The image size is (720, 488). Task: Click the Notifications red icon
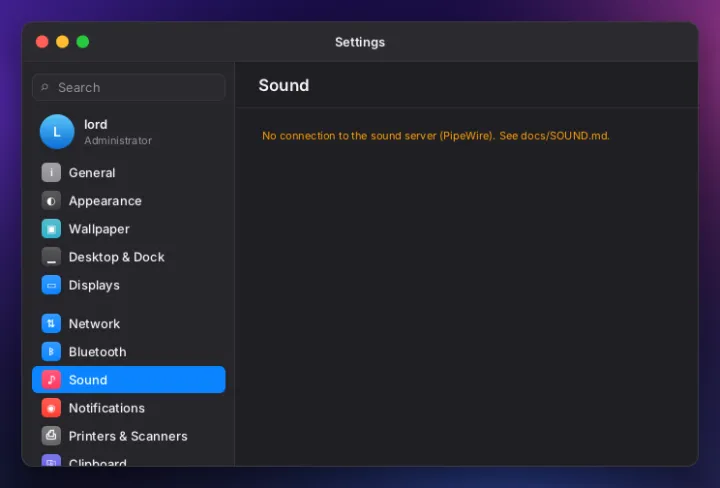(51, 408)
